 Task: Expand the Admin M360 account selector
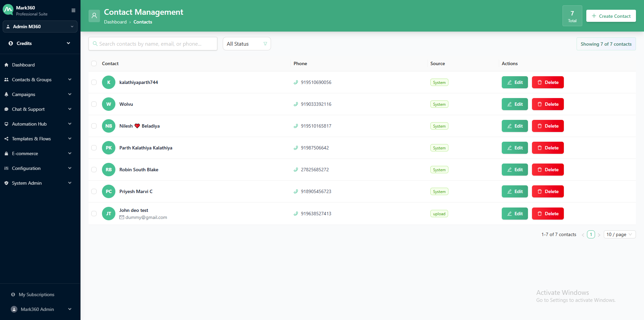click(x=40, y=27)
